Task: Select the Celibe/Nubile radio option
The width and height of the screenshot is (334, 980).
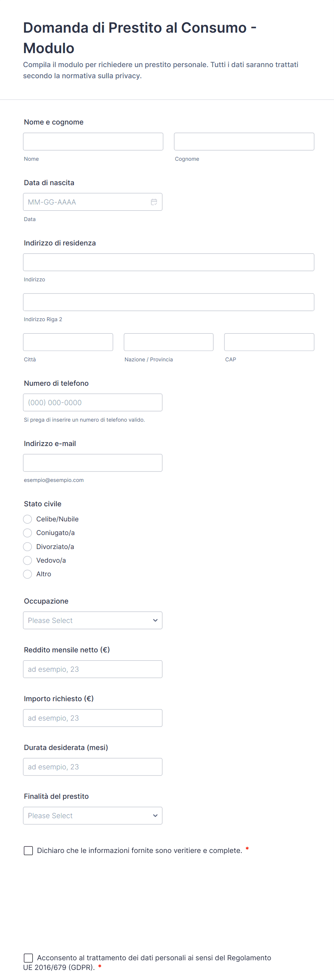Action: 27,519
